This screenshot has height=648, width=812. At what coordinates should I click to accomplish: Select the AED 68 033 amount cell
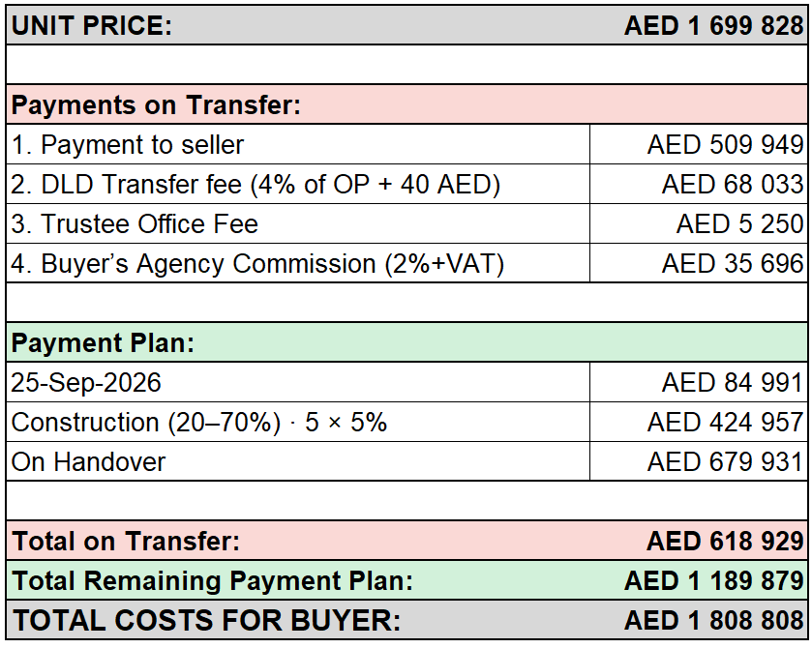(699, 185)
